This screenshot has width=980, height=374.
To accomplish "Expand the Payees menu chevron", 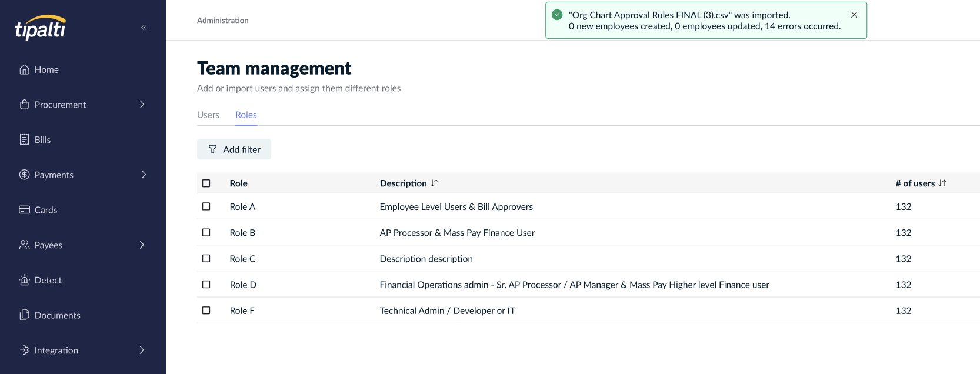I will [142, 245].
